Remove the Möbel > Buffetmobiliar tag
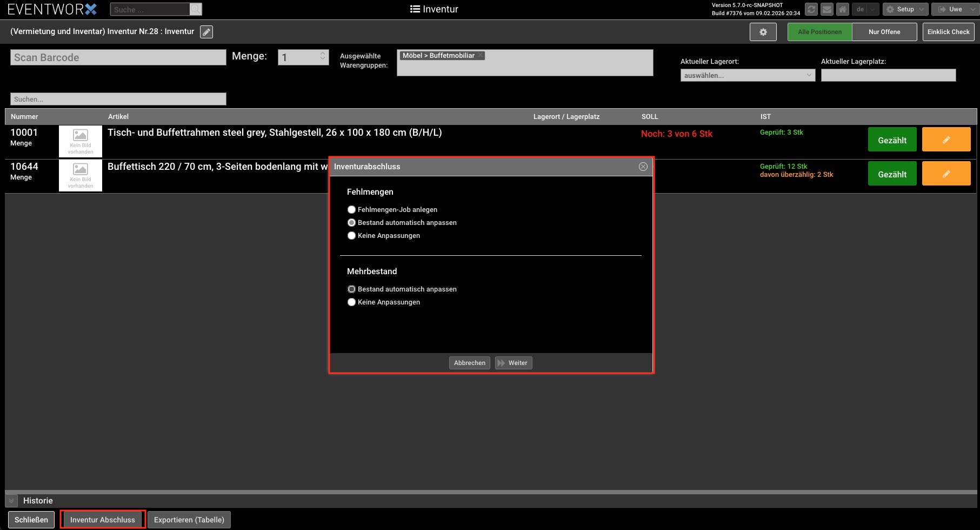This screenshot has height=530, width=980. (x=481, y=55)
